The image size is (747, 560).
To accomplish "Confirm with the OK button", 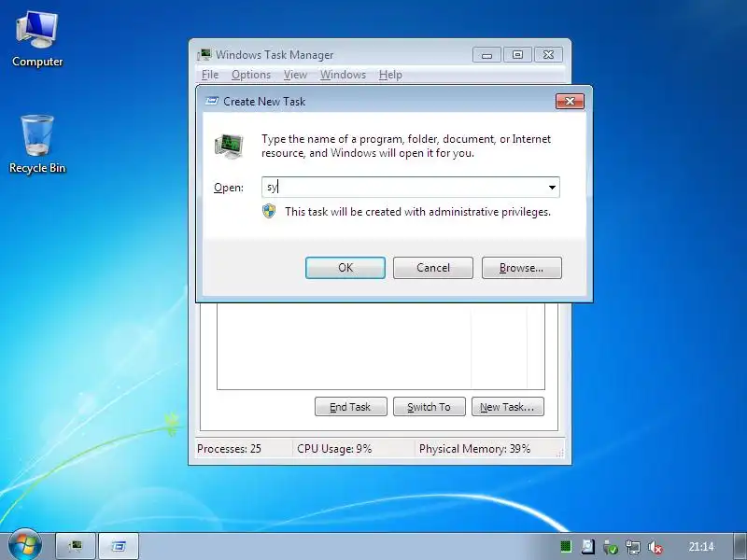I will coord(345,268).
